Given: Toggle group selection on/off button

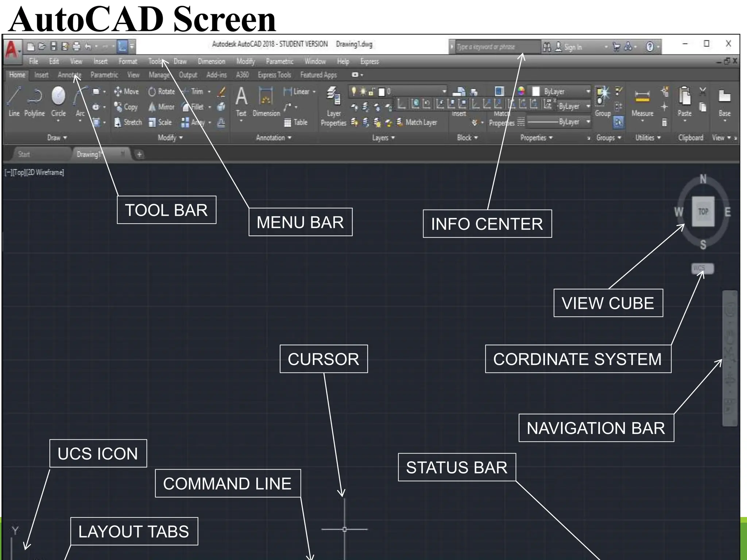Looking at the screenshot, I should click(618, 122).
